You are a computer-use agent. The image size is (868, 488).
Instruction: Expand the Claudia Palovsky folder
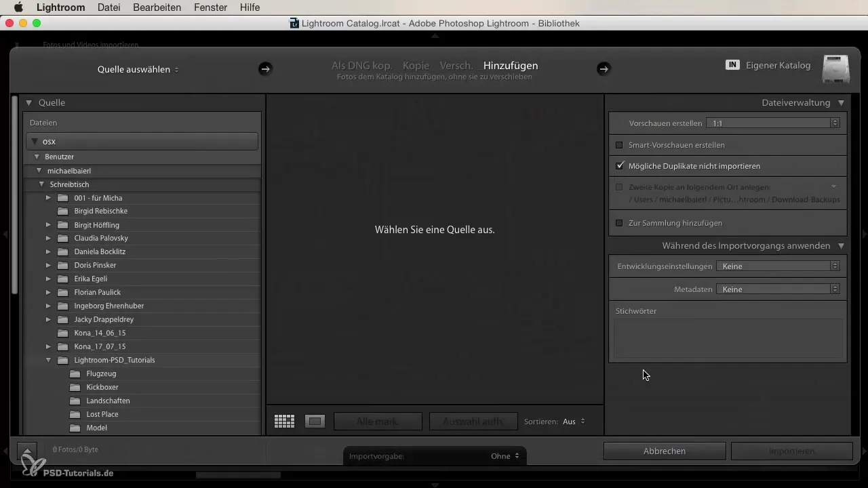pyautogui.click(x=48, y=238)
